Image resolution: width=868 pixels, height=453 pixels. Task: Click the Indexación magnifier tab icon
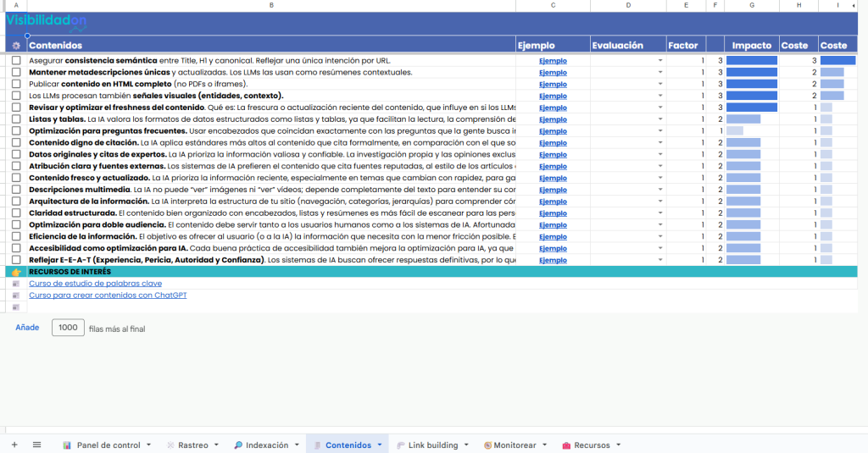pos(238,445)
